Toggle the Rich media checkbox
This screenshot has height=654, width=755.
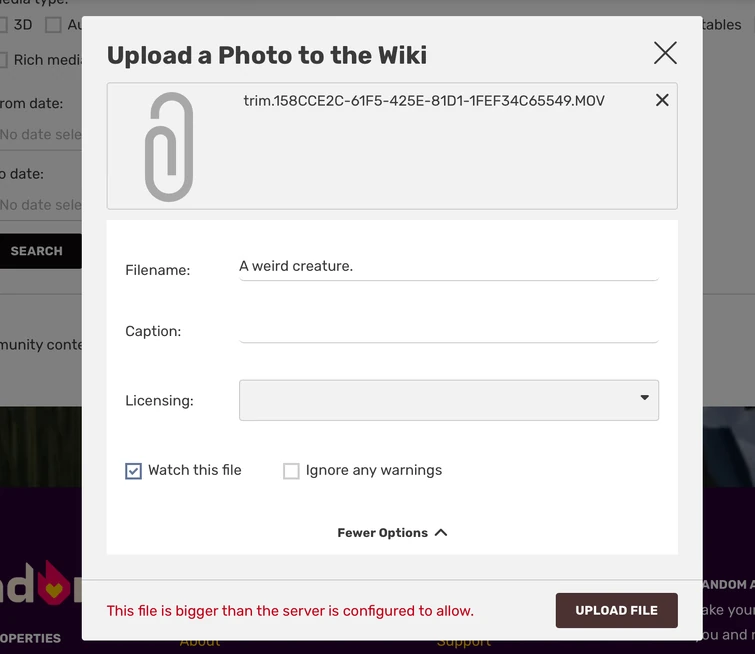point(5,60)
